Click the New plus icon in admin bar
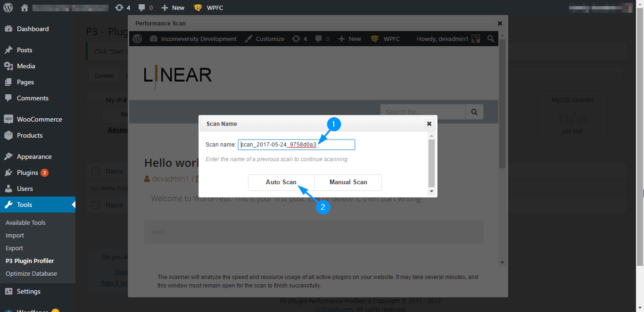The image size is (644, 312). (x=173, y=8)
